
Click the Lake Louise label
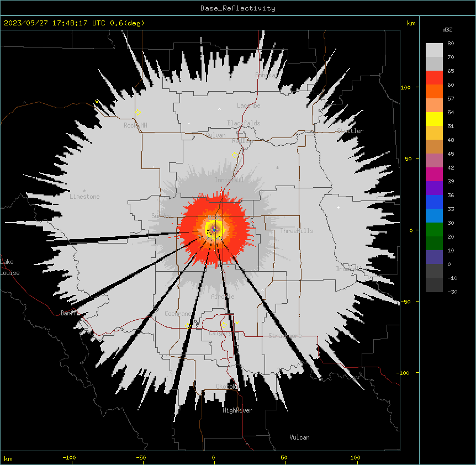pos(10,267)
